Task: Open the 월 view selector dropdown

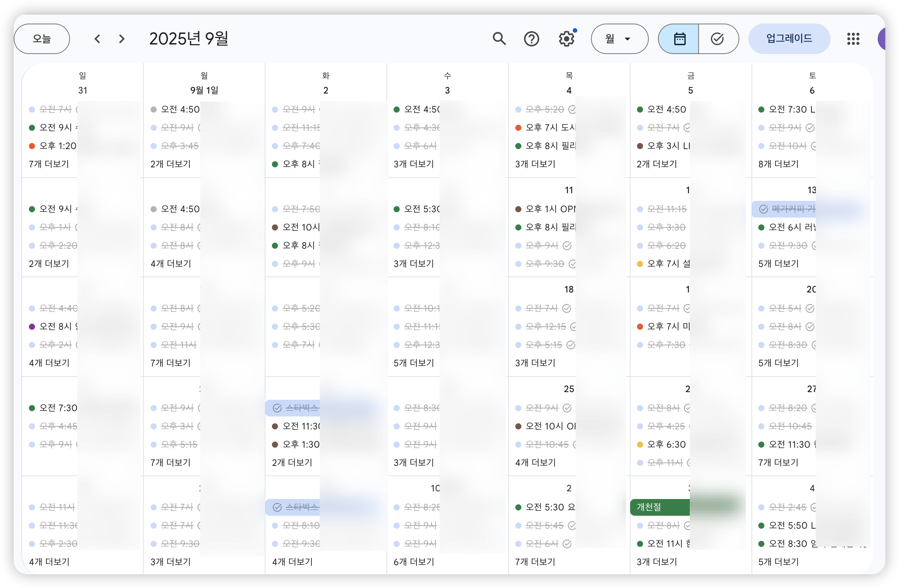Action: [x=619, y=39]
